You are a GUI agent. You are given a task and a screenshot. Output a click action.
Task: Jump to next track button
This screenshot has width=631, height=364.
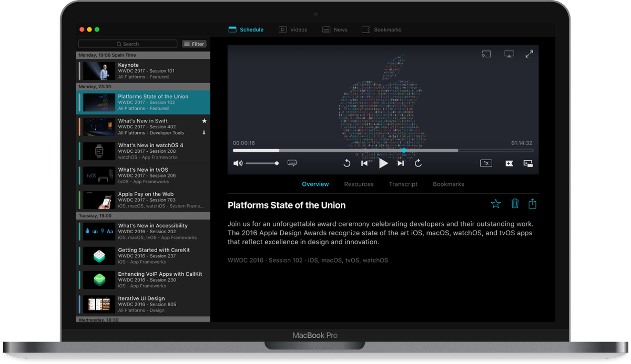pyautogui.click(x=401, y=163)
